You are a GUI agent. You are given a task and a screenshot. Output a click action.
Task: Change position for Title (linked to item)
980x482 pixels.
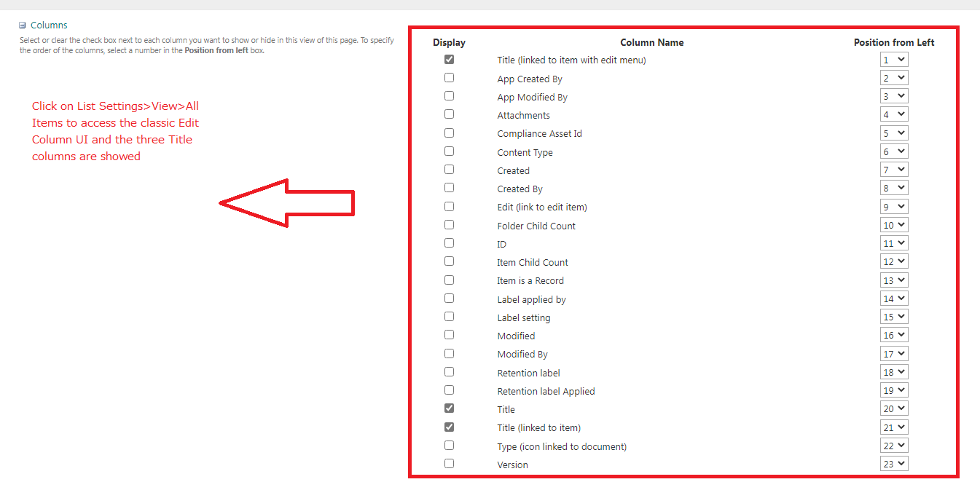[x=894, y=427]
